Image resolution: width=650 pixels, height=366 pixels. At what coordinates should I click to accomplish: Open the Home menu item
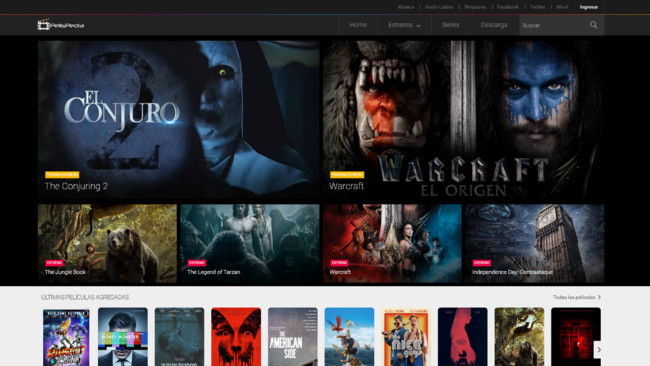(358, 25)
